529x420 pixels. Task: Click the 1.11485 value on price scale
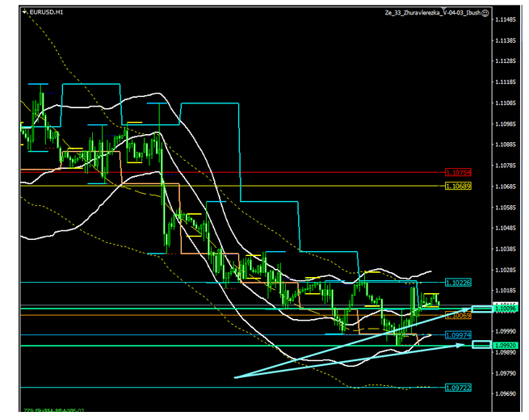point(508,19)
